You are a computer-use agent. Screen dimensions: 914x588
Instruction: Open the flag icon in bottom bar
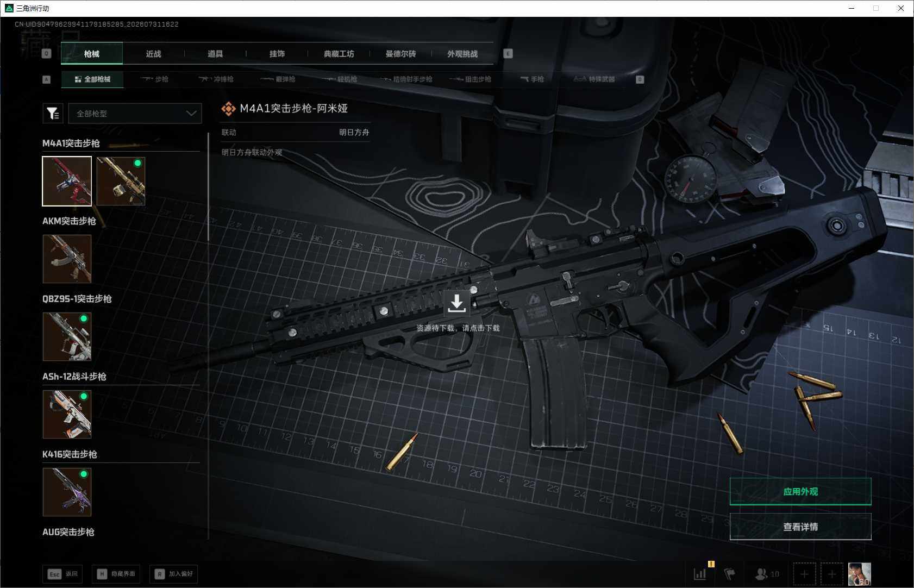(729, 573)
